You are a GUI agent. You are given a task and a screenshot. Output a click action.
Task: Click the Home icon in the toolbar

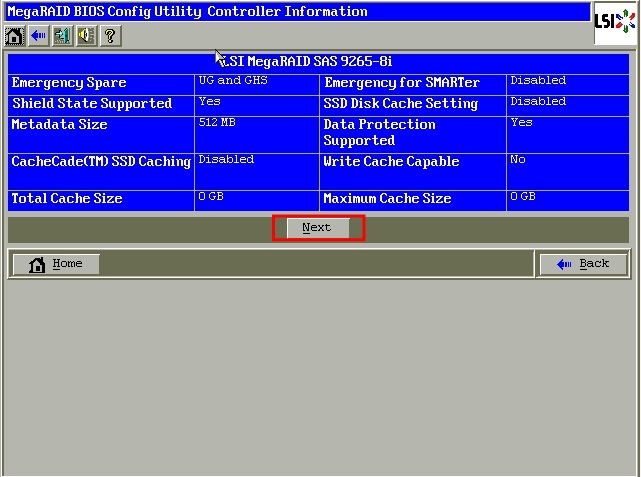coord(15,36)
